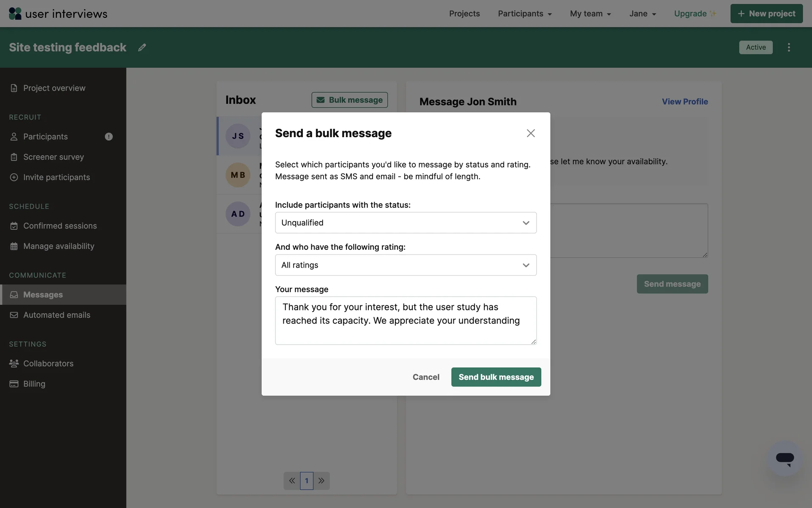Open Projects in top navigation
This screenshot has width=812, height=508.
[x=464, y=14]
